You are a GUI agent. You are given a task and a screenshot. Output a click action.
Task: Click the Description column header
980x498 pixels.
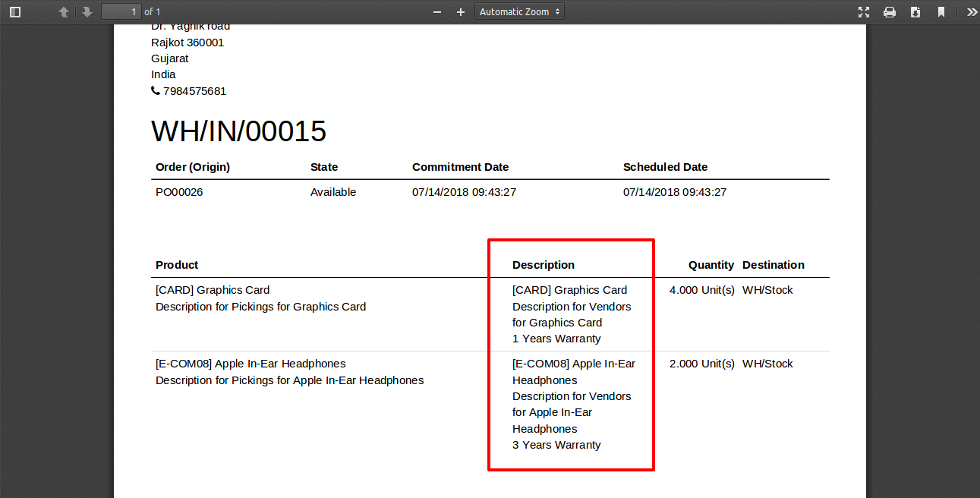tap(544, 265)
